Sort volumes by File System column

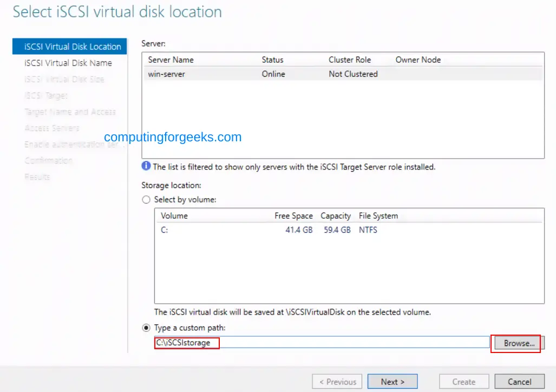(x=378, y=216)
